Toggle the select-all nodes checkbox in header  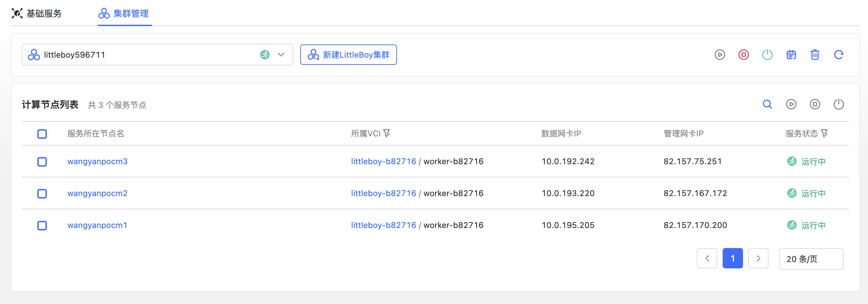coord(42,134)
